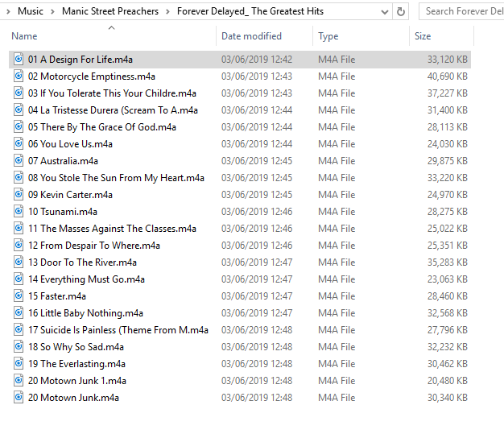Select file name 07 Australia.m4a

pyautogui.click(x=63, y=161)
